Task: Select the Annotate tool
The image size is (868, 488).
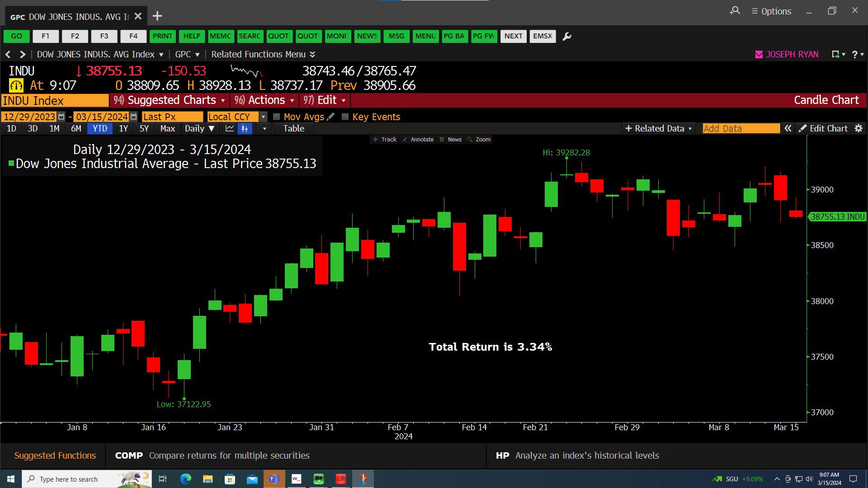Action: coord(418,140)
